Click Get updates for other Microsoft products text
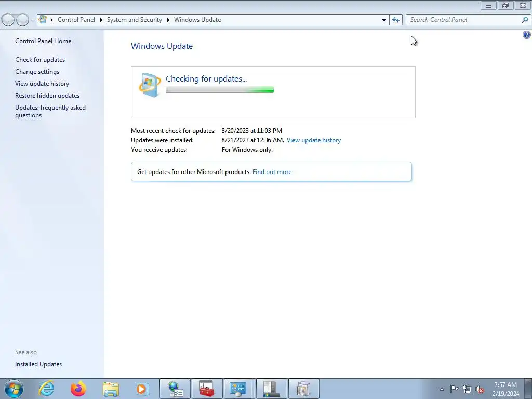532x399 pixels. [194, 171]
